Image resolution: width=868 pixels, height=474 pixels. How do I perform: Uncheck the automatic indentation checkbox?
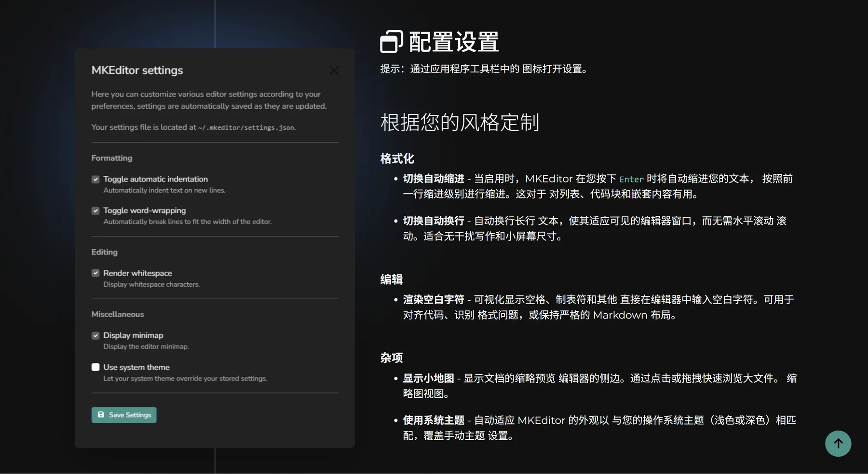[95, 180]
